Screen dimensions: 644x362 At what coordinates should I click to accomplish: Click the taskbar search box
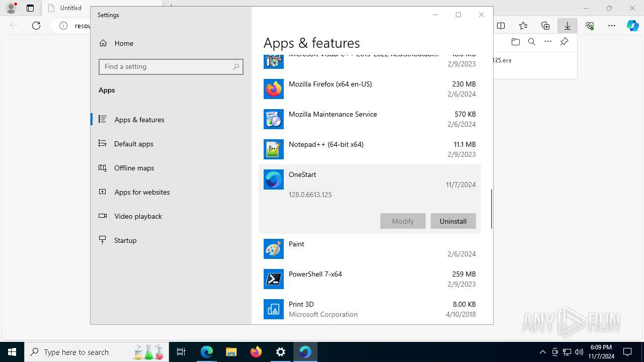[96, 352]
